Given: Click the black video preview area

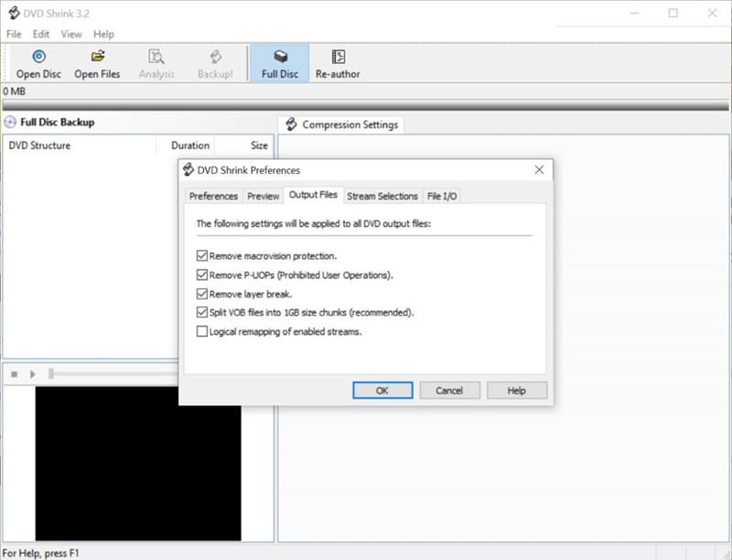Looking at the screenshot, I should 138,463.
